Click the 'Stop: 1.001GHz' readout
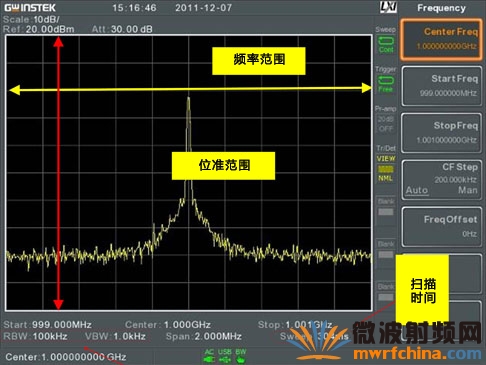Image resolution: width=486 pixels, height=365 pixels. 295,324
